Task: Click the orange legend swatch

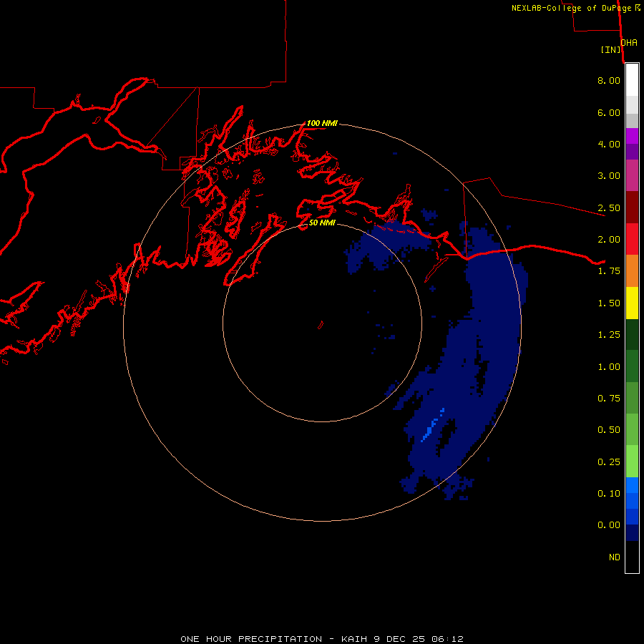Action: (632, 270)
